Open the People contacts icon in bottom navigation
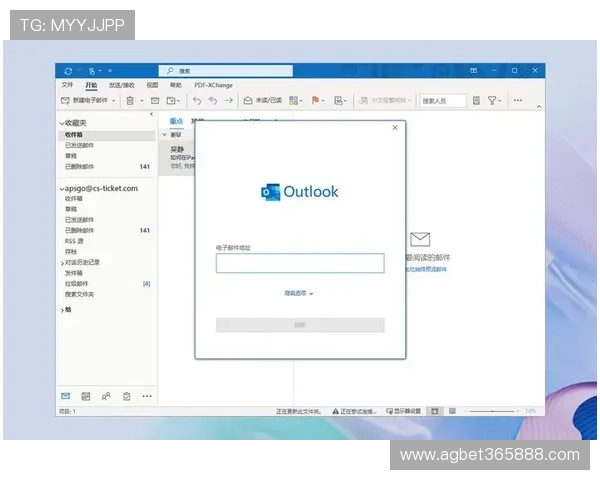 click(x=106, y=397)
